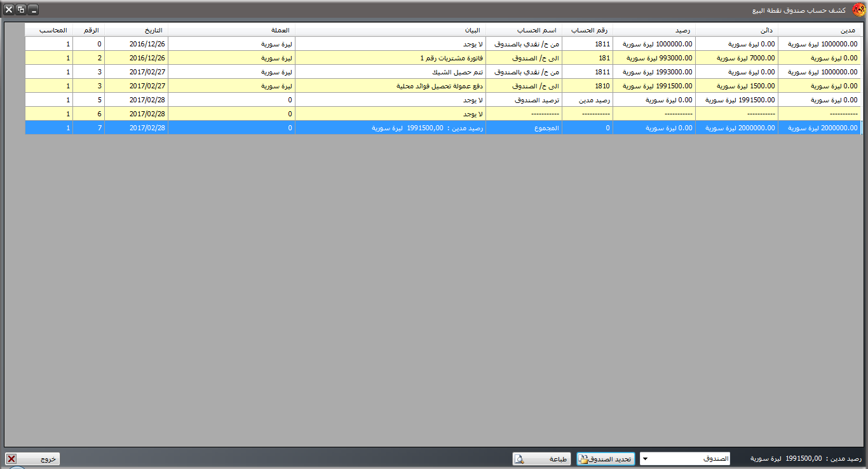Minimize the window using the title bar

click(x=33, y=10)
